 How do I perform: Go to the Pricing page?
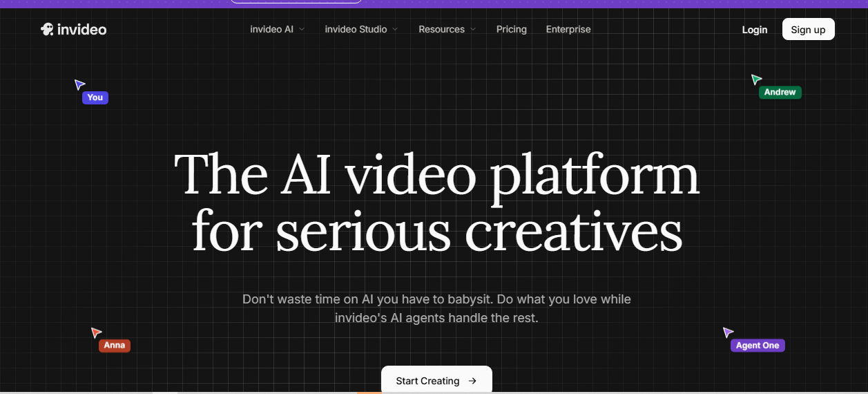tap(511, 29)
